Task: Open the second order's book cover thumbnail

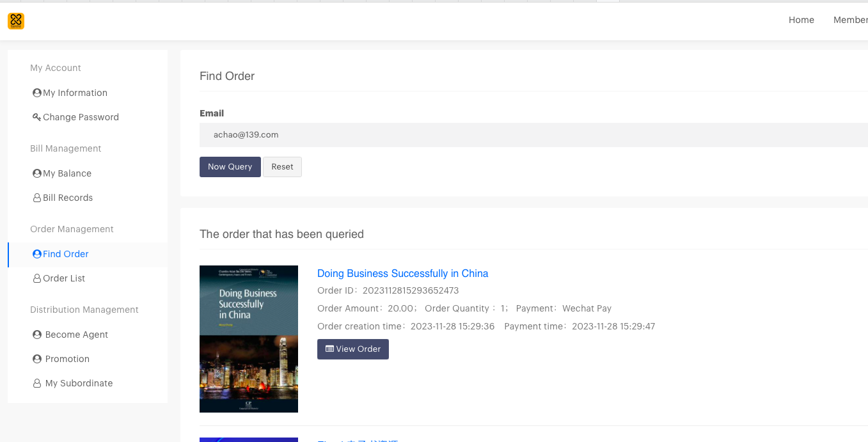Action: point(249,439)
